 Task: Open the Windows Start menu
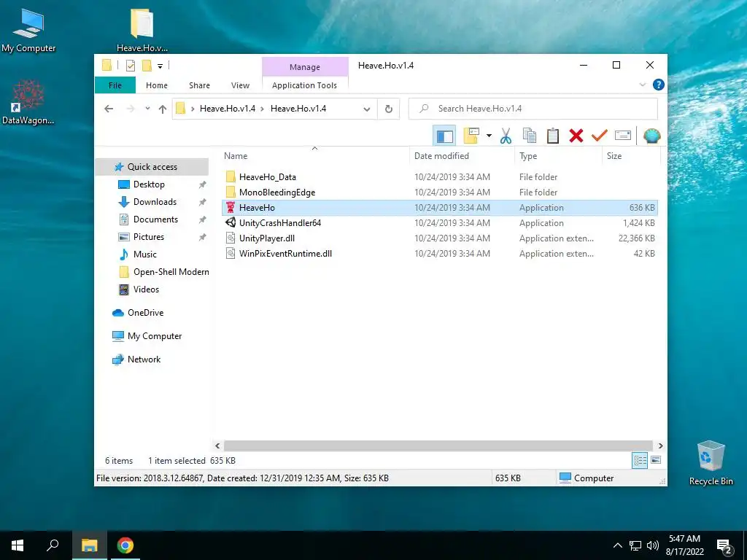pos(18,545)
